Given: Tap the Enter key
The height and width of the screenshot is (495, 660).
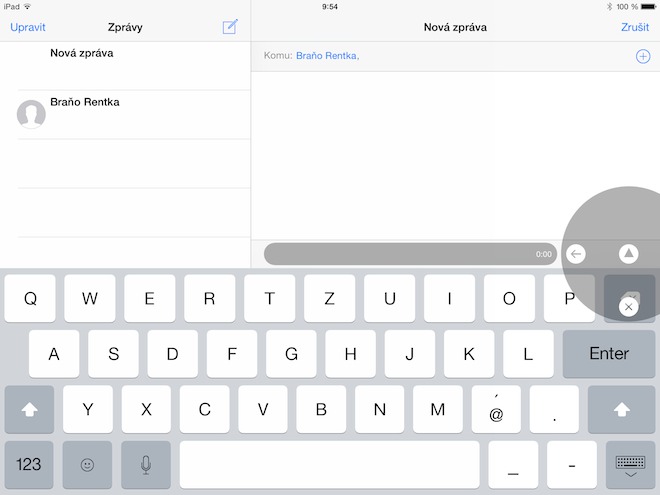Looking at the screenshot, I should [x=609, y=354].
